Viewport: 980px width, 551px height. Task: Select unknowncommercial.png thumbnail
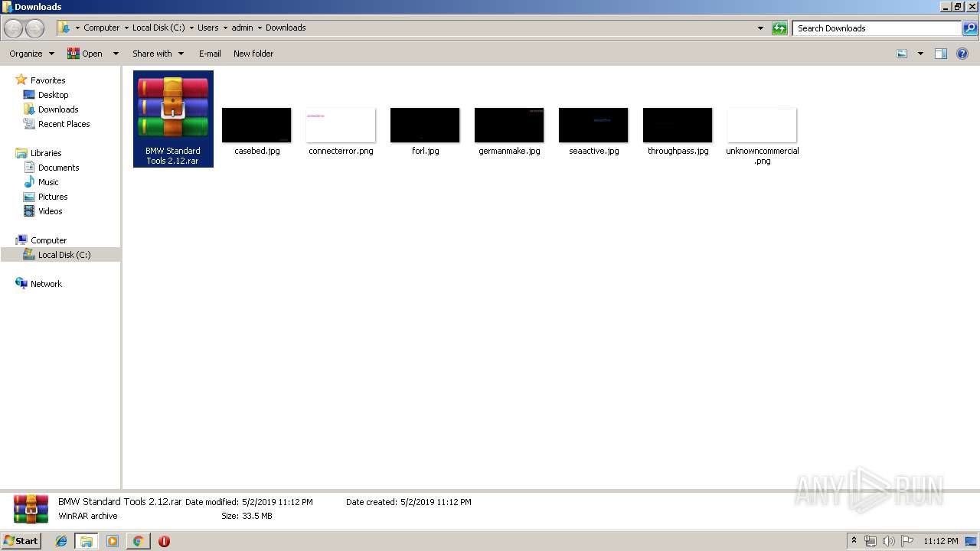[762, 125]
